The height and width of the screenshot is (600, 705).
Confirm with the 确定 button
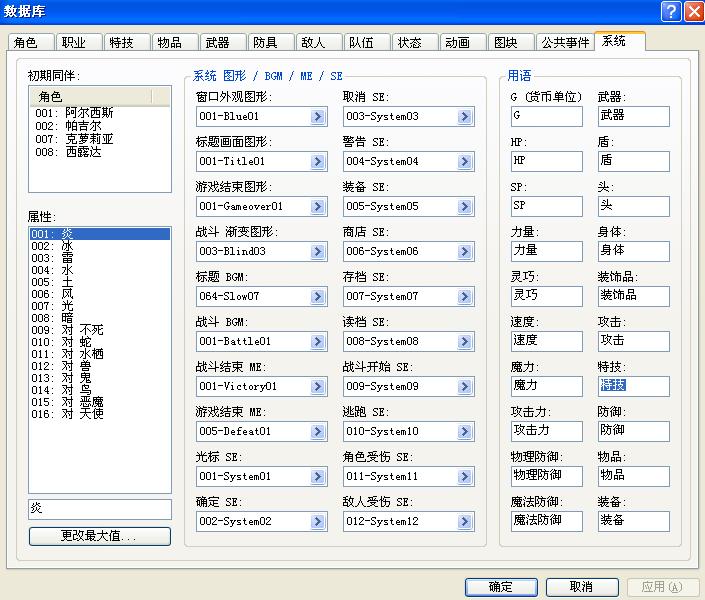[501, 587]
